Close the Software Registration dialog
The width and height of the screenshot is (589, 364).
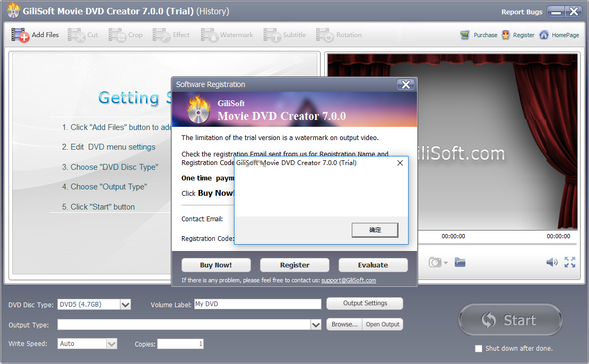(406, 84)
